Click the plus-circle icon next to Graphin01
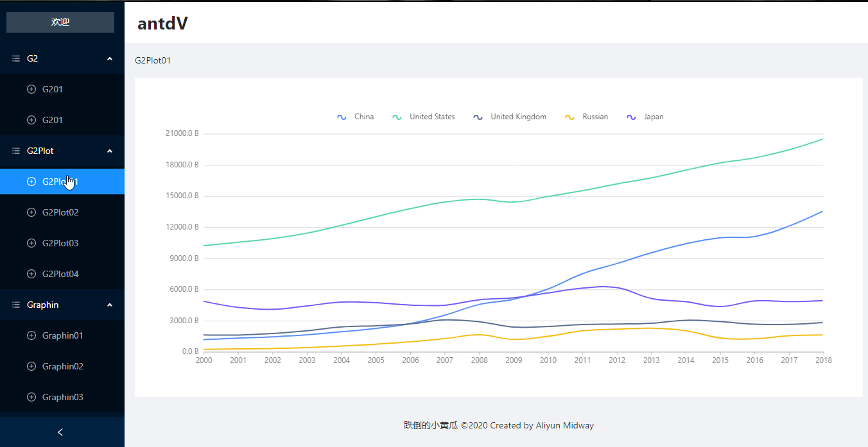 pyautogui.click(x=31, y=335)
